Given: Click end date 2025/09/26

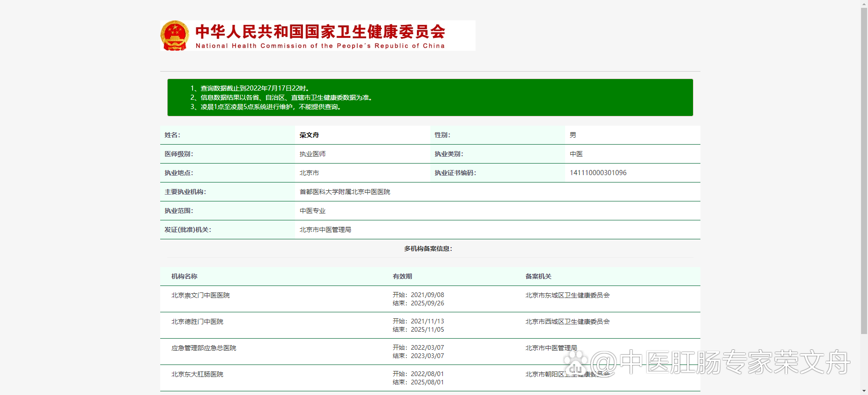Looking at the screenshot, I should (x=428, y=303).
